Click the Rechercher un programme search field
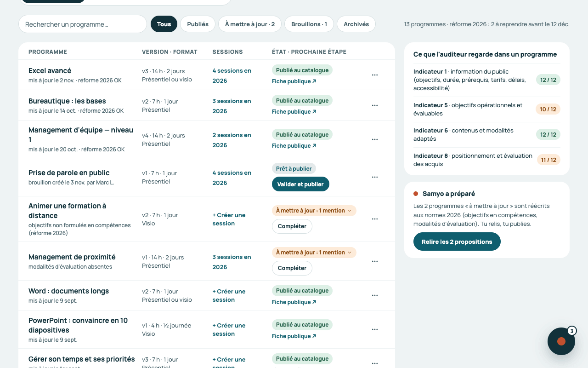Image resolution: width=588 pixels, height=368 pixels. pos(83,24)
